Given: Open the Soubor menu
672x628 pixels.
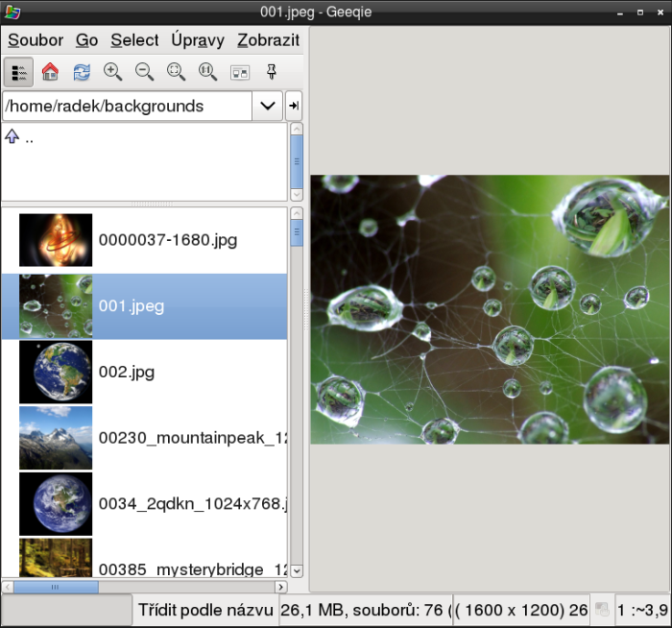Looking at the screenshot, I should [36, 40].
